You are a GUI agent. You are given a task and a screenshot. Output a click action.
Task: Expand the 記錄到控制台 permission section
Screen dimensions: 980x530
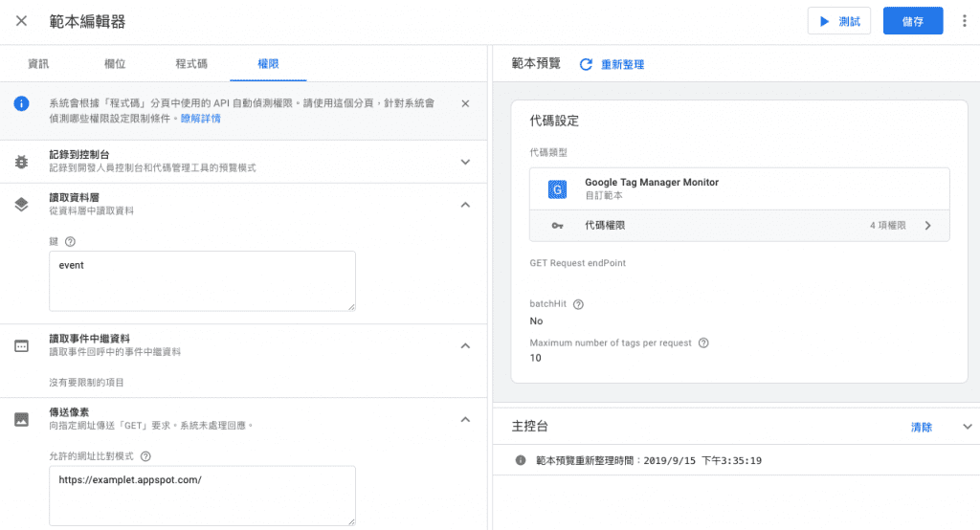tap(465, 162)
